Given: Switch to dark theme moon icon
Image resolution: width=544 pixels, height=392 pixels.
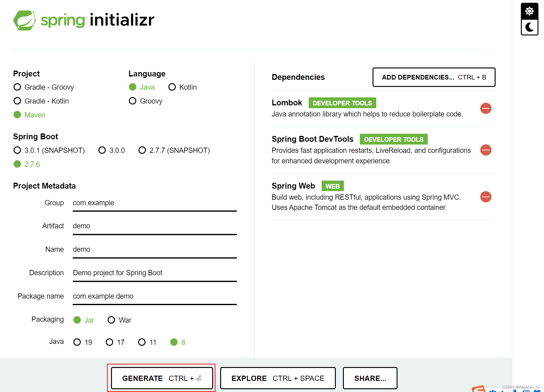Looking at the screenshot, I should click(x=530, y=27).
